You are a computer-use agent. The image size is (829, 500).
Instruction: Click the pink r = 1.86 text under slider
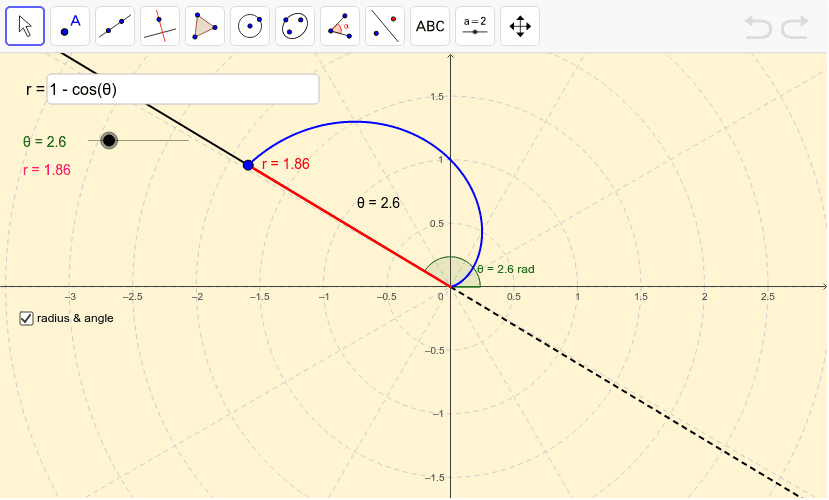pyautogui.click(x=47, y=170)
